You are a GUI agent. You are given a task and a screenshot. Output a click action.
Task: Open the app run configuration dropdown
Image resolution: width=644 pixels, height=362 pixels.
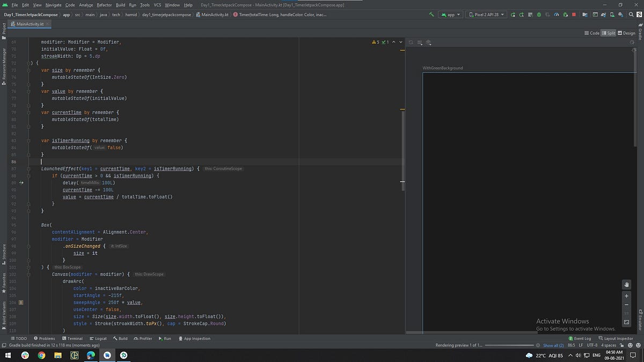point(451,14)
